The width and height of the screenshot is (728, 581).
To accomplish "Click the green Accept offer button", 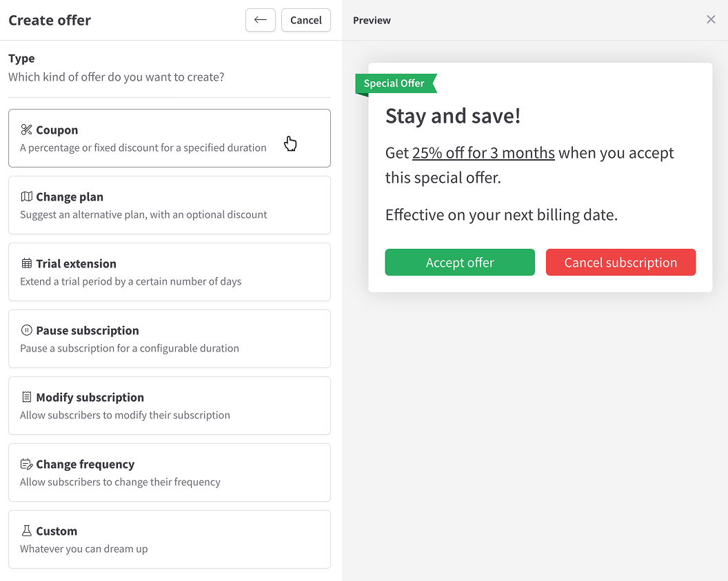I will click(x=460, y=263).
